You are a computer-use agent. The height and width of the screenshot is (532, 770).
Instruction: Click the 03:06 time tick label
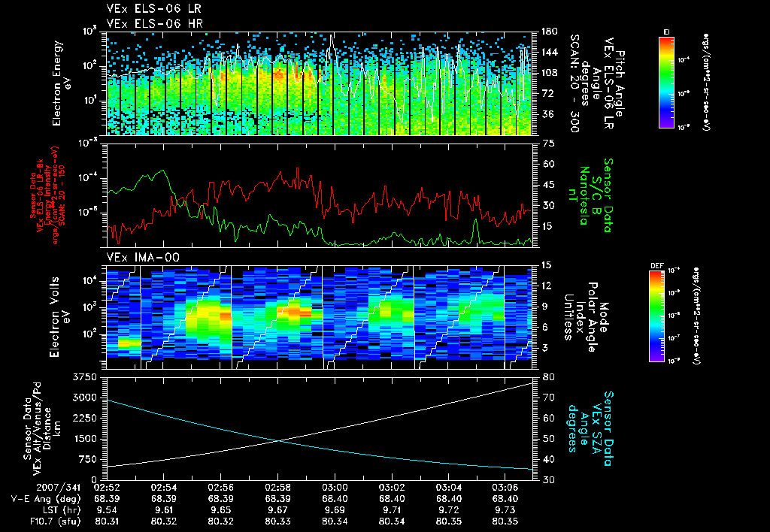click(505, 488)
